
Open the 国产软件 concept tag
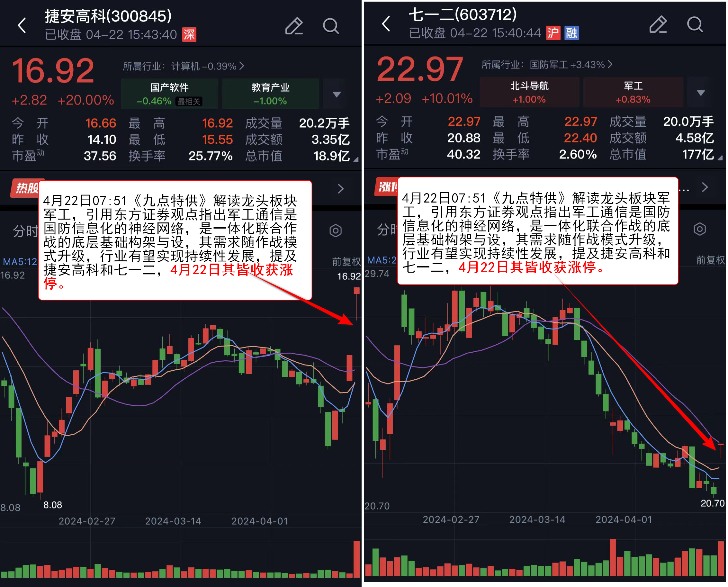pos(169,94)
